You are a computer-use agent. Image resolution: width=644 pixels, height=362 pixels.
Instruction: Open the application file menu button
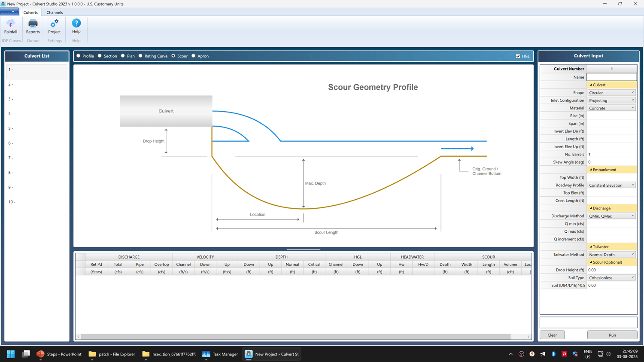pos(9,12)
